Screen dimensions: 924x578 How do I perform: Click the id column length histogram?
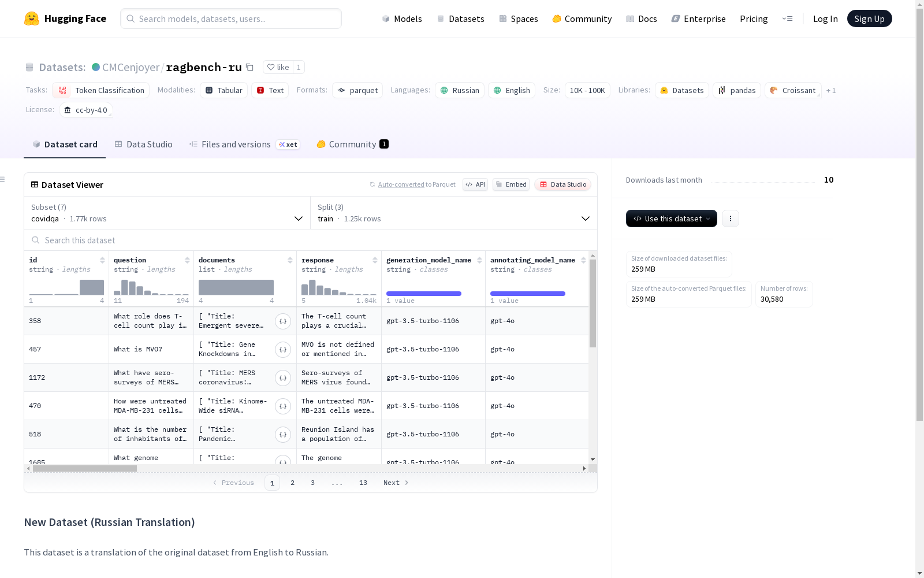[66, 287]
